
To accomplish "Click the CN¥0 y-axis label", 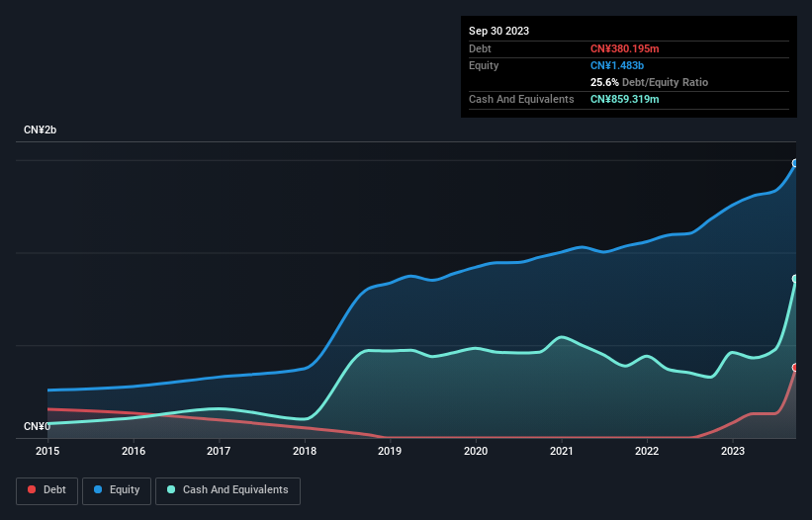I will pos(37,426).
